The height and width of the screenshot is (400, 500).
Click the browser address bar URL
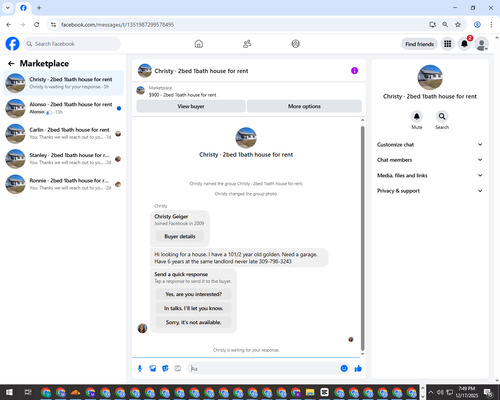click(117, 25)
